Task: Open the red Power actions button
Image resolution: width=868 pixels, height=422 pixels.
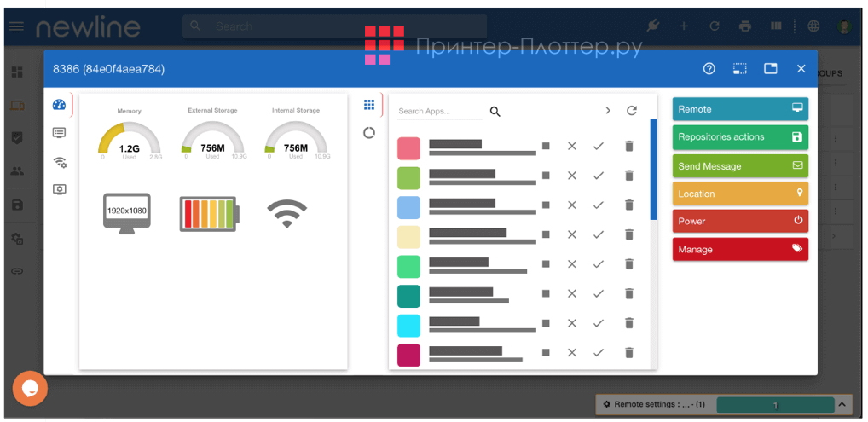Action: click(x=739, y=221)
